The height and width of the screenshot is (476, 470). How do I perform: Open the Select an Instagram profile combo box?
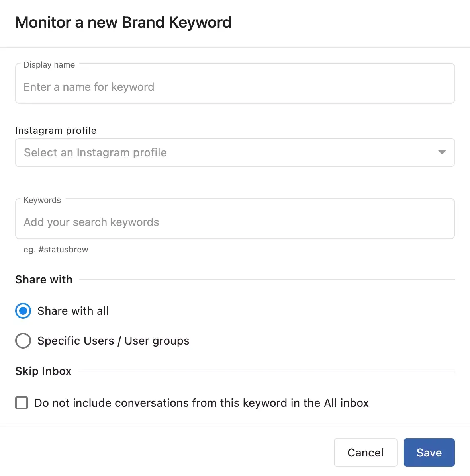point(234,152)
